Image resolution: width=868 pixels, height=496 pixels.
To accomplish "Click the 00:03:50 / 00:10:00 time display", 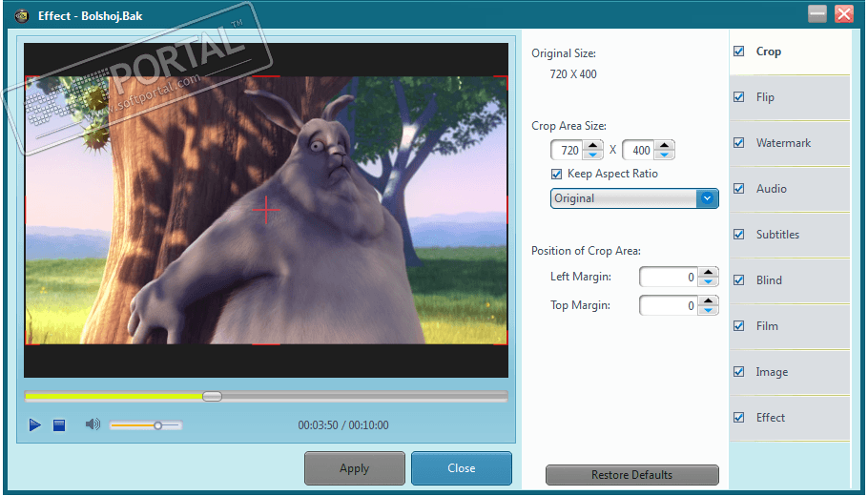I will [x=343, y=425].
